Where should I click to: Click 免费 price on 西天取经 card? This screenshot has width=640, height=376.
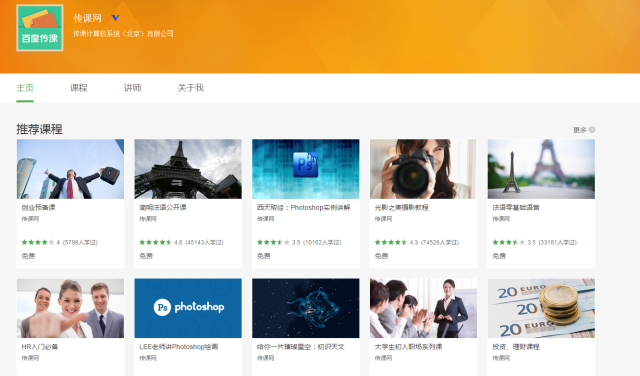(264, 256)
